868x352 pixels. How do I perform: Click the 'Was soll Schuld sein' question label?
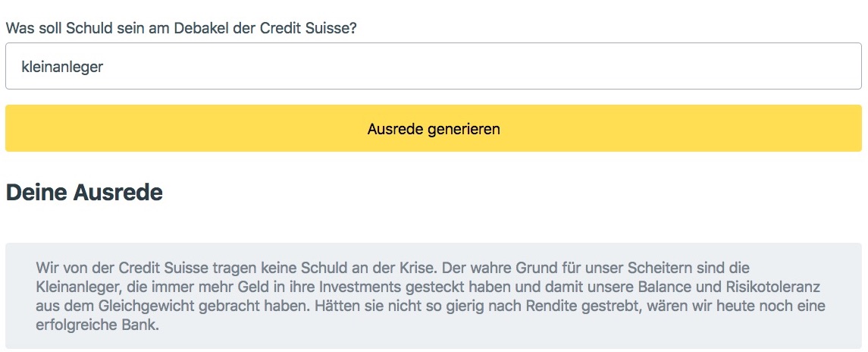click(x=182, y=27)
